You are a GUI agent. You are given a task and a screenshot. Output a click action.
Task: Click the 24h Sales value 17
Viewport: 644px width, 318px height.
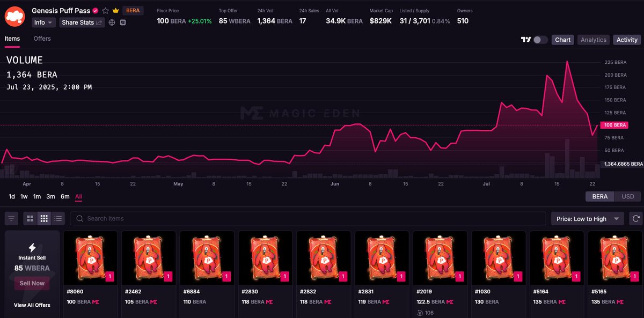coord(303,21)
